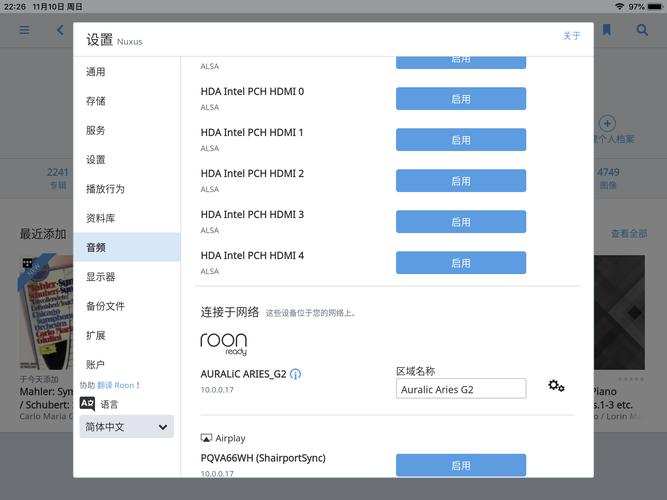The width and height of the screenshot is (667, 500).
Task: Select the 播放行为 settings tab
Action: tap(127, 189)
